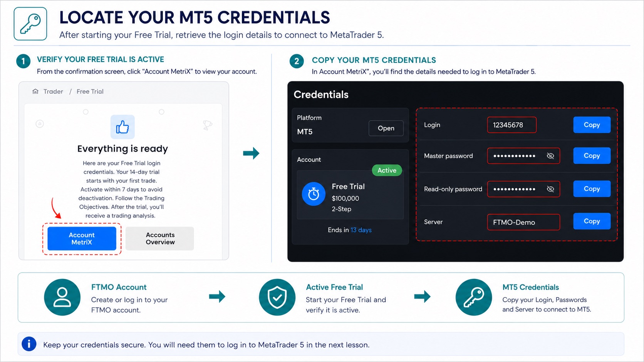Click the MT5 Credentials key circle icon

pyautogui.click(x=474, y=297)
